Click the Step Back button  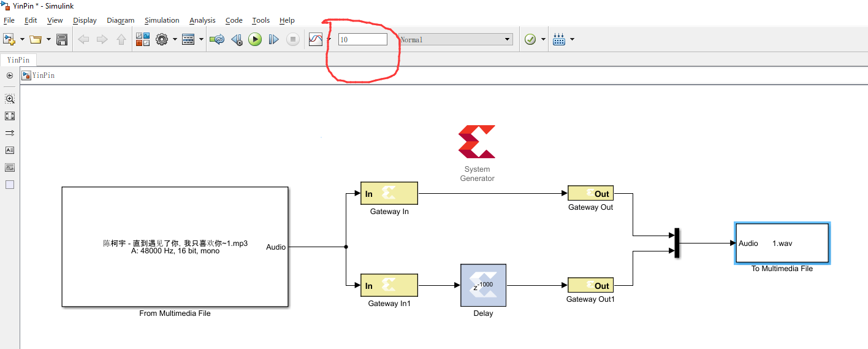coord(236,39)
